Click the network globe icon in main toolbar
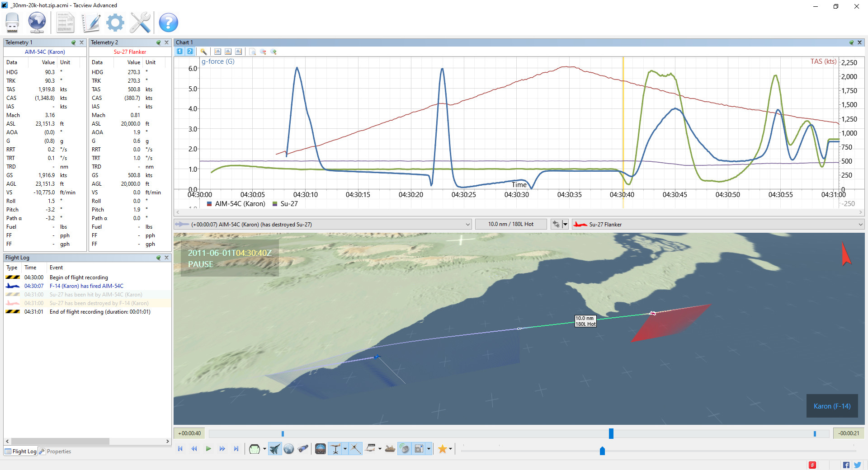This screenshot has width=868, height=470. tap(37, 22)
